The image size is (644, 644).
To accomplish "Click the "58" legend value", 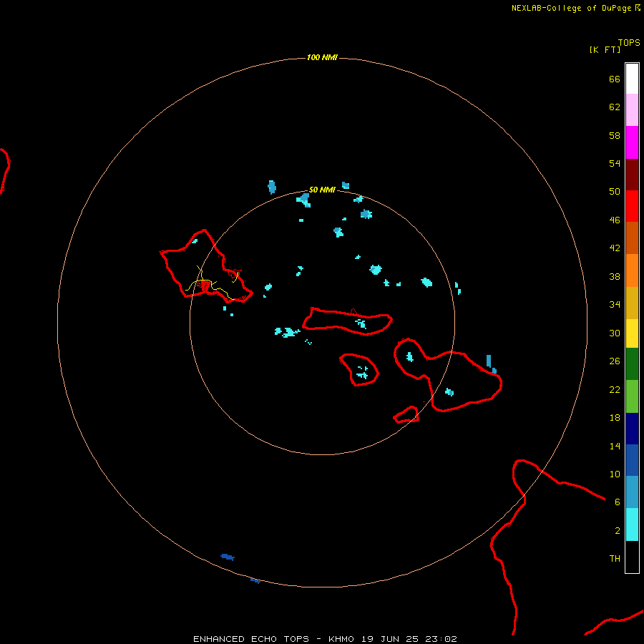I will (x=615, y=135).
